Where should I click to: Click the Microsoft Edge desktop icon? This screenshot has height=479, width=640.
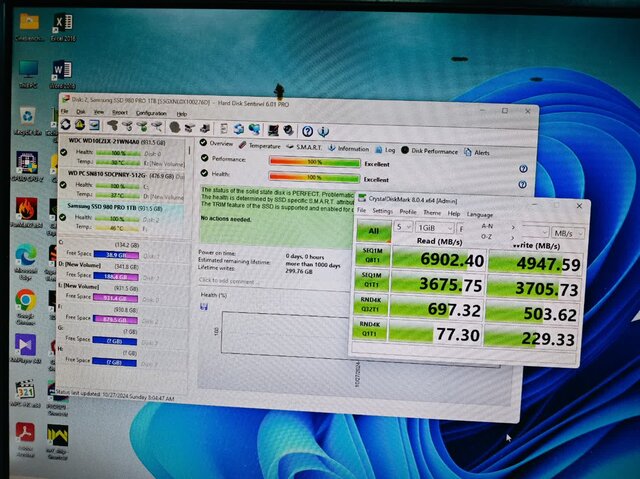[26, 254]
